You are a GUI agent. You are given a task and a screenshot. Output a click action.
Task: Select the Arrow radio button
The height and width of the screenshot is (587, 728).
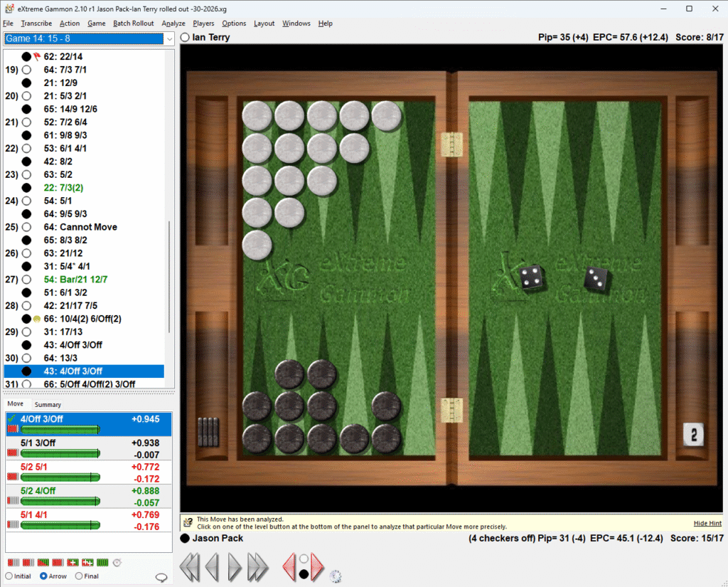[53, 576]
